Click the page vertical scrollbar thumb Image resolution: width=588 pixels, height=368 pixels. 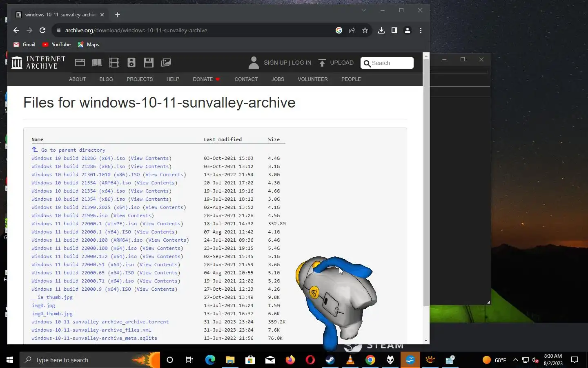(x=426, y=183)
